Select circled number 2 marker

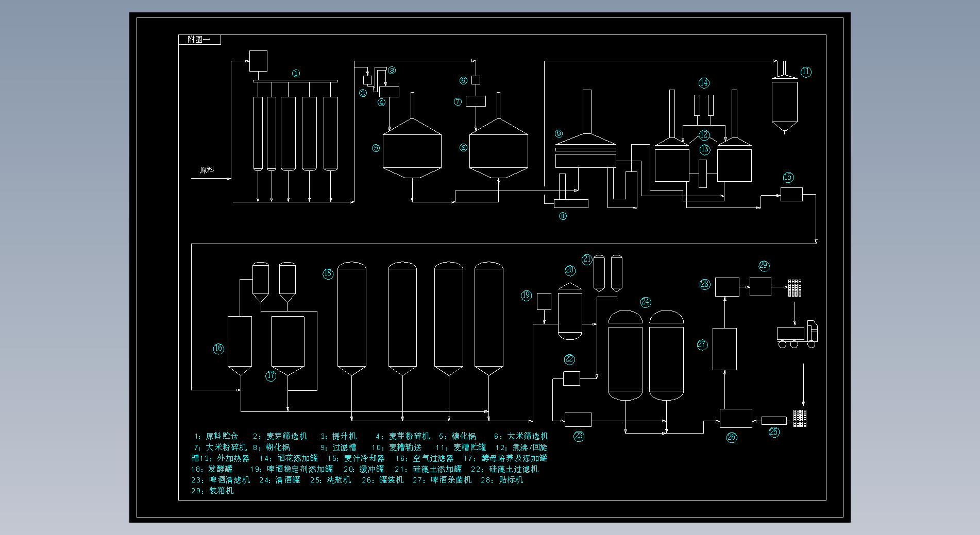tap(363, 93)
